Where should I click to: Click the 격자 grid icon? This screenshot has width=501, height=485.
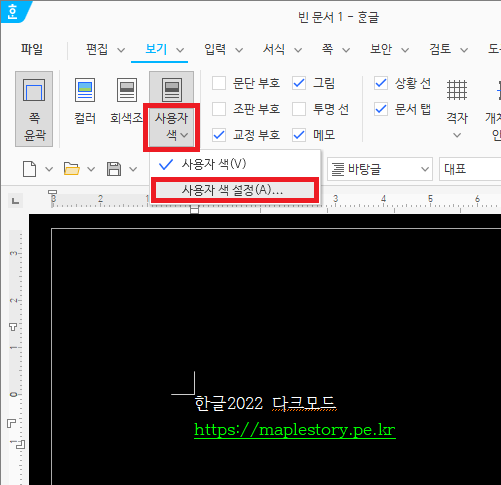[457, 90]
